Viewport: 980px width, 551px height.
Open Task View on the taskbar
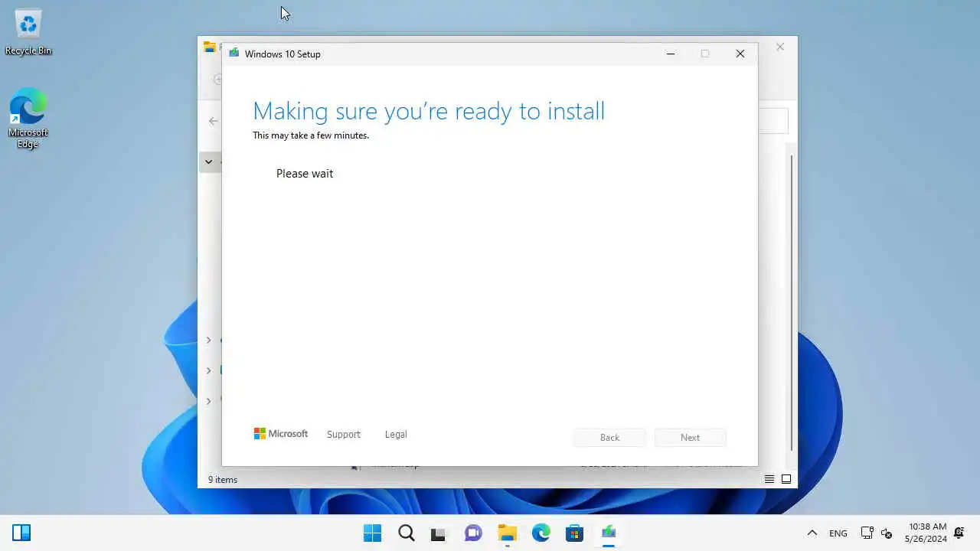(x=438, y=533)
